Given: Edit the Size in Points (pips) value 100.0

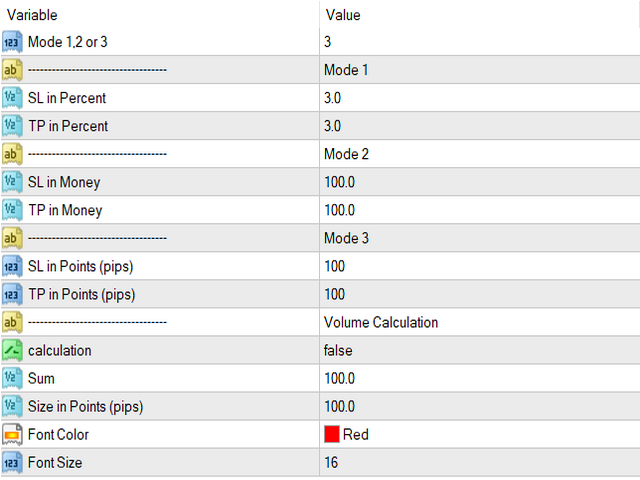Looking at the screenshot, I should pyautogui.click(x=480, y=407).
